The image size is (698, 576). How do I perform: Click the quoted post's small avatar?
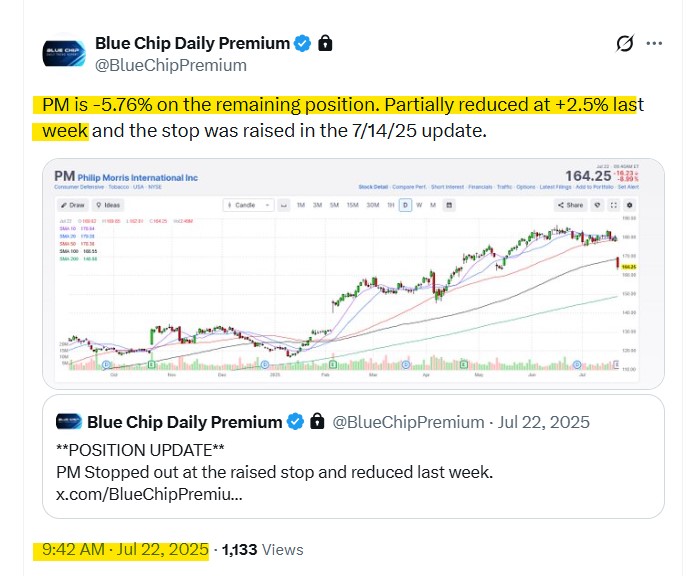pyautogui.click(x=68, y=421)
